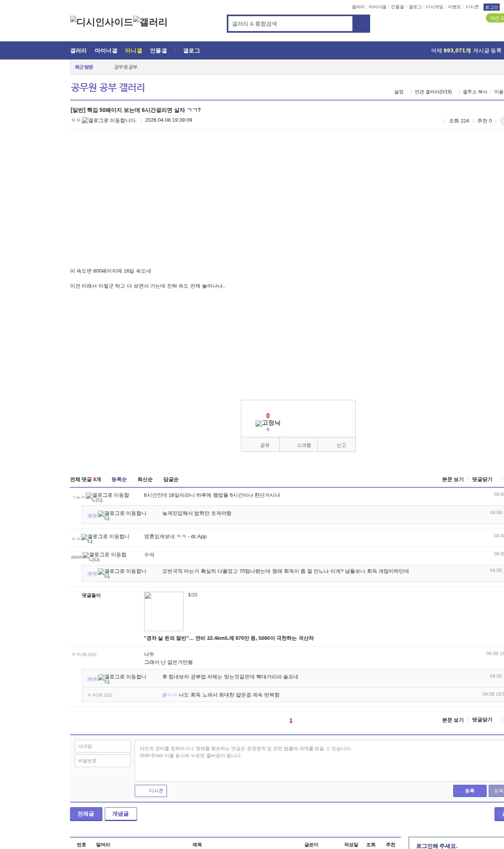504x849 pixels.
Task: Click 댓글닫기 beside page number 1
Action: [482, 720]
